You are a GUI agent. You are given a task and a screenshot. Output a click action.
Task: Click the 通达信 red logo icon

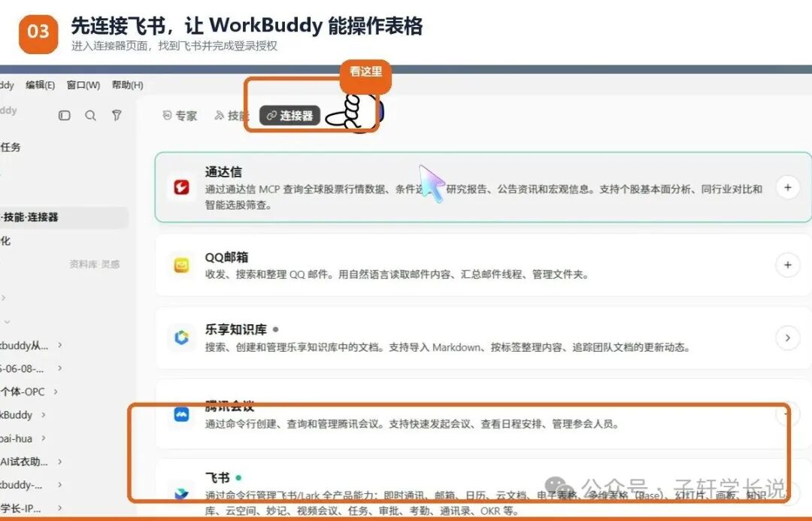coord(181,187)
